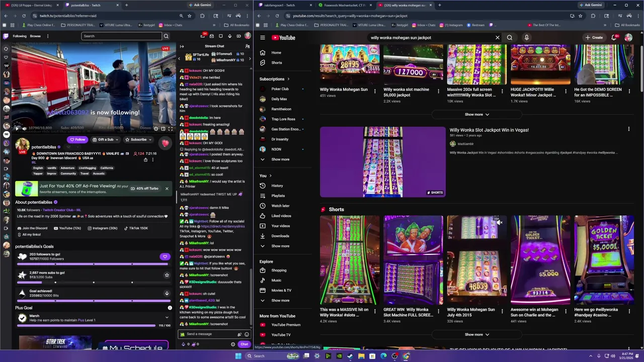Screen dimensions: 644x362
Task: Click the play button on the Twitch stream
Action: click(x=17, y=128)
